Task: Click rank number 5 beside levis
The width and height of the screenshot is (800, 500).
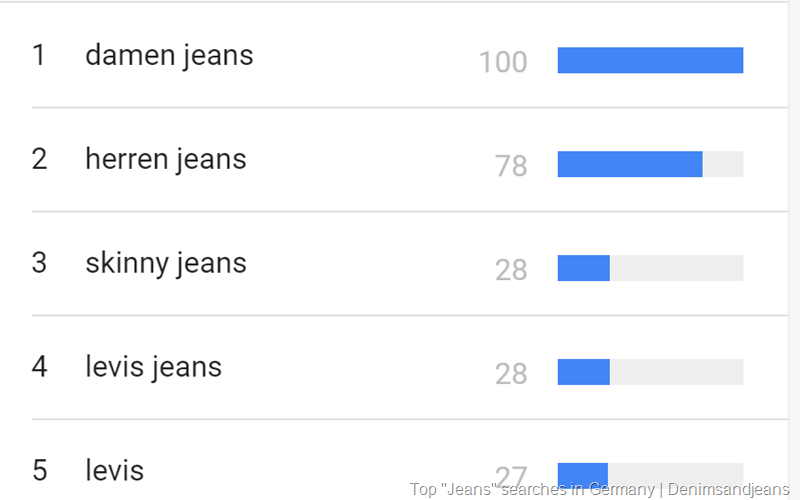Action: (x=39, y=471)
